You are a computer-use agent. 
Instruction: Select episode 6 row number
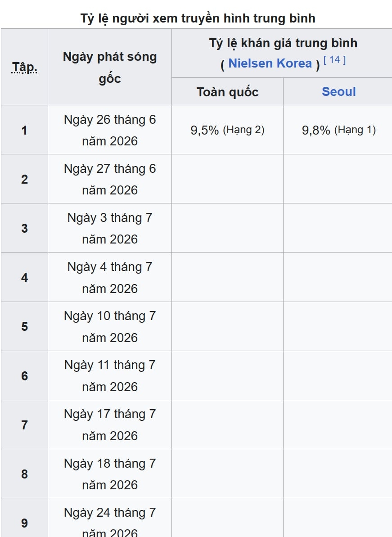pyautogui.click(x=24, y=376)
